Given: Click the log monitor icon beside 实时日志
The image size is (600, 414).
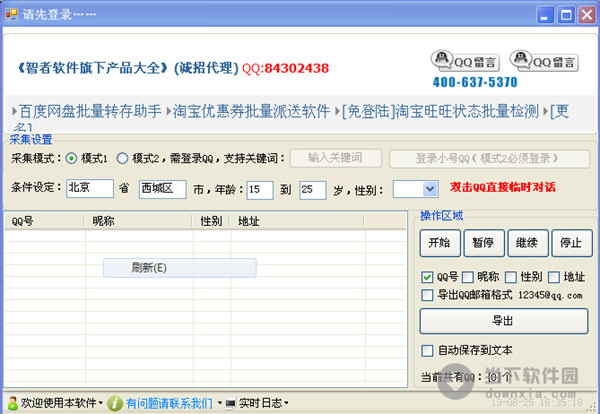Looking at the screenshot, I should pos(230,403).
